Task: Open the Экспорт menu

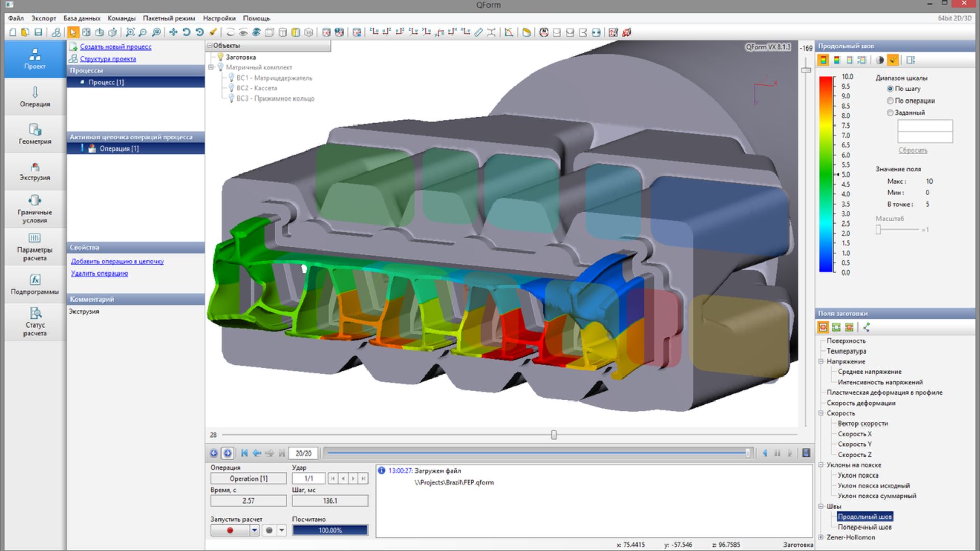Action: 43,18
